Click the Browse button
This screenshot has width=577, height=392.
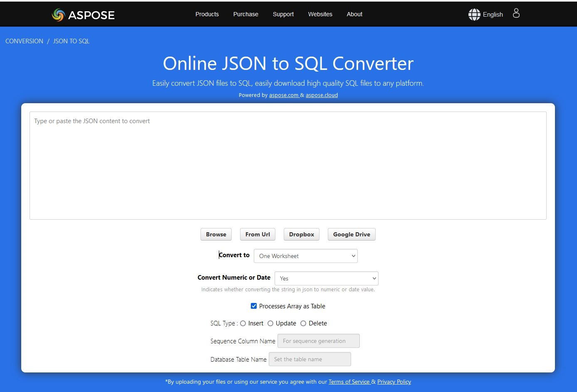pos(216,234)
